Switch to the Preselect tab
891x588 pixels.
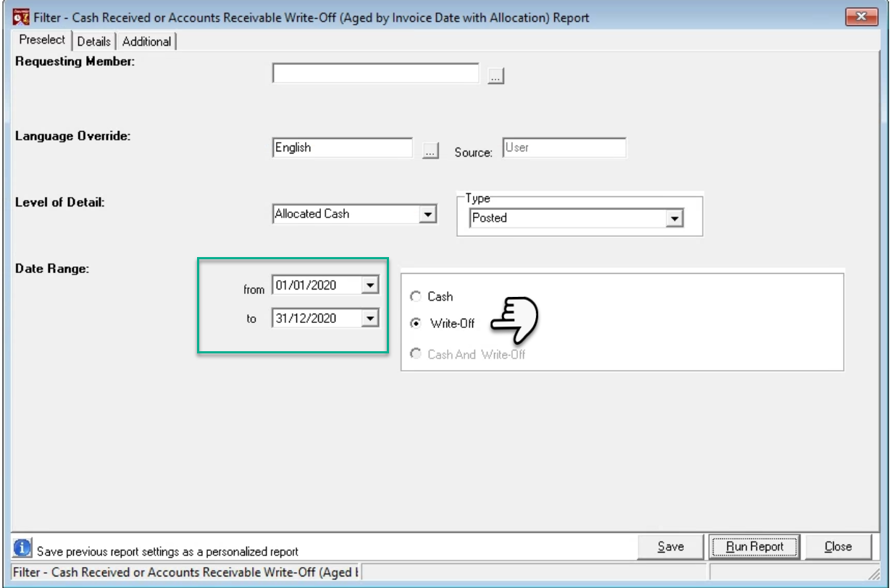[42, 40]
